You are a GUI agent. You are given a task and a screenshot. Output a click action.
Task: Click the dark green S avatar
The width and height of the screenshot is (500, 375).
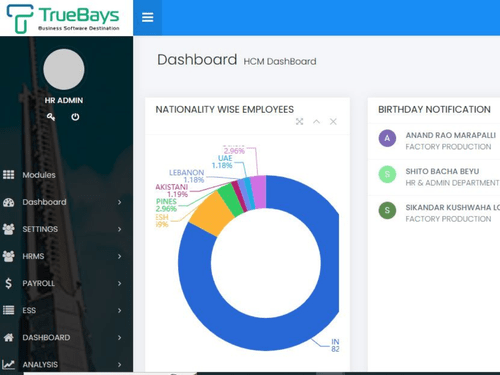click(x=387, y=210)
